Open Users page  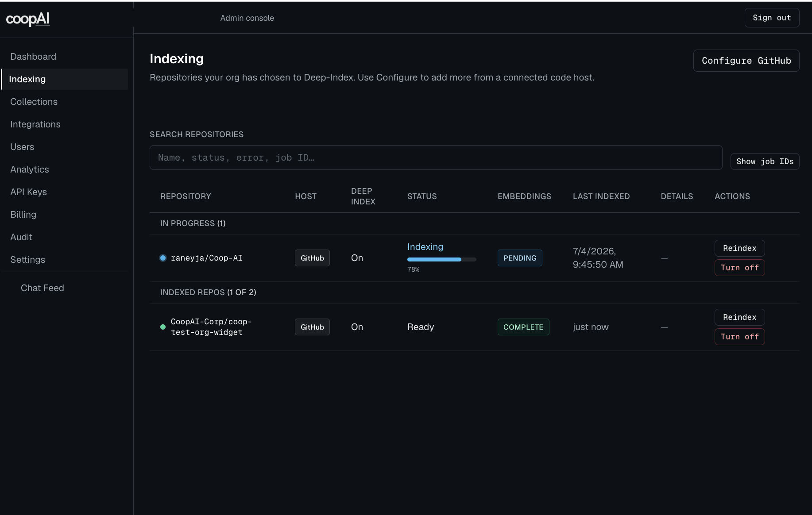click(22, 147)
